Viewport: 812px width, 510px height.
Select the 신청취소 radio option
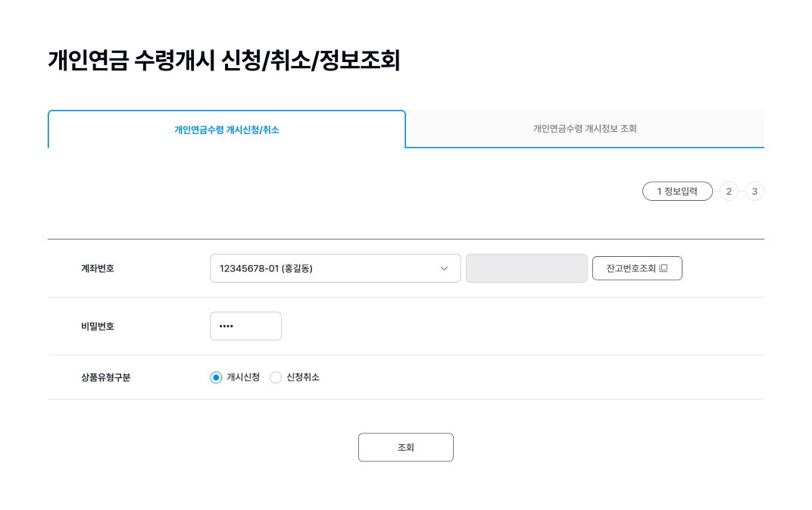pyautogui.click(x=276, y=377)
